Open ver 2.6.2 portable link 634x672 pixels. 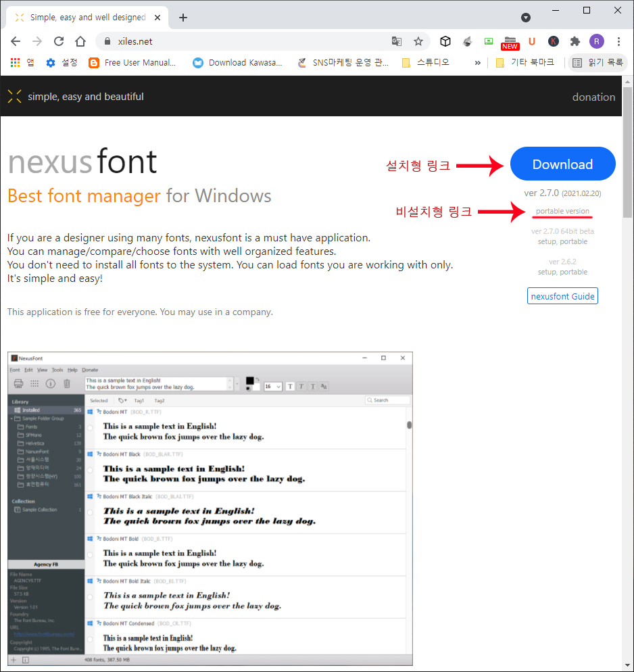pyautogui.click(x=574, y=272)
